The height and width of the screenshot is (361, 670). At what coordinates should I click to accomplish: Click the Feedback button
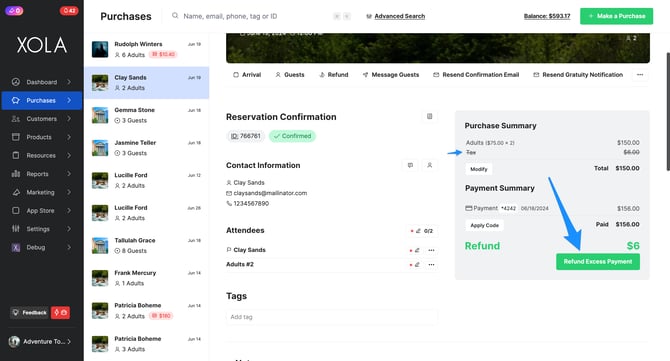[29, 313]
